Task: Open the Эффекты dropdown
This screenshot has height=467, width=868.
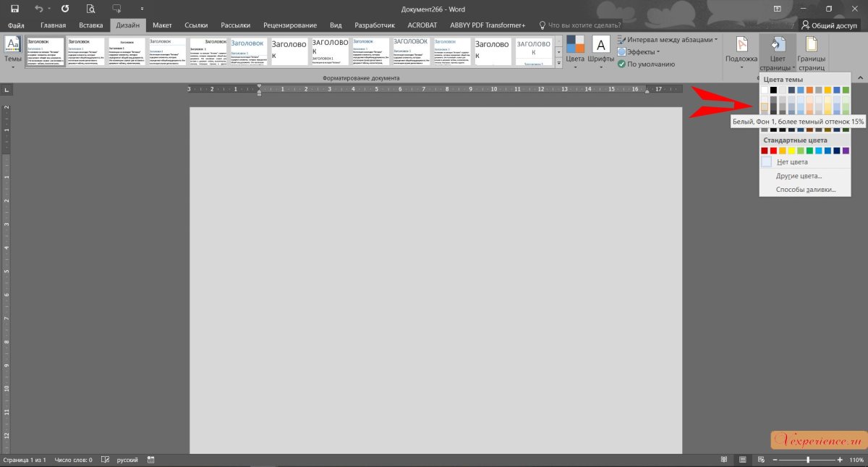Action: coord(639,52)
